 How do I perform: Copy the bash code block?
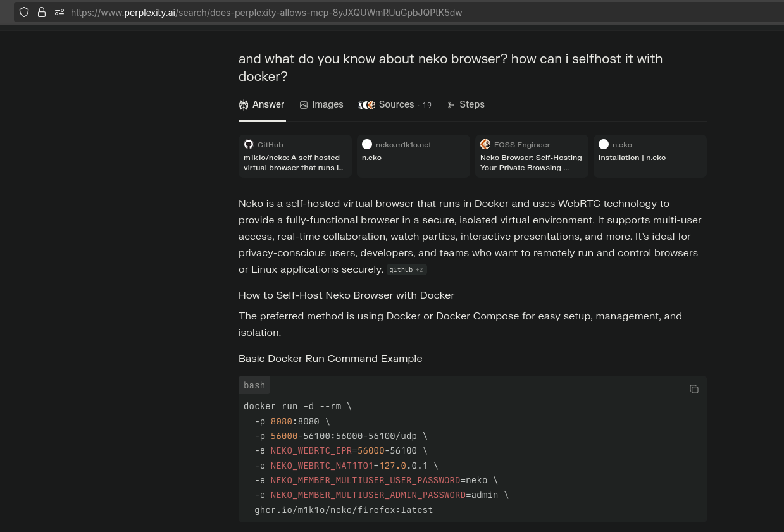pyautogui.click(x=694, y=389)
